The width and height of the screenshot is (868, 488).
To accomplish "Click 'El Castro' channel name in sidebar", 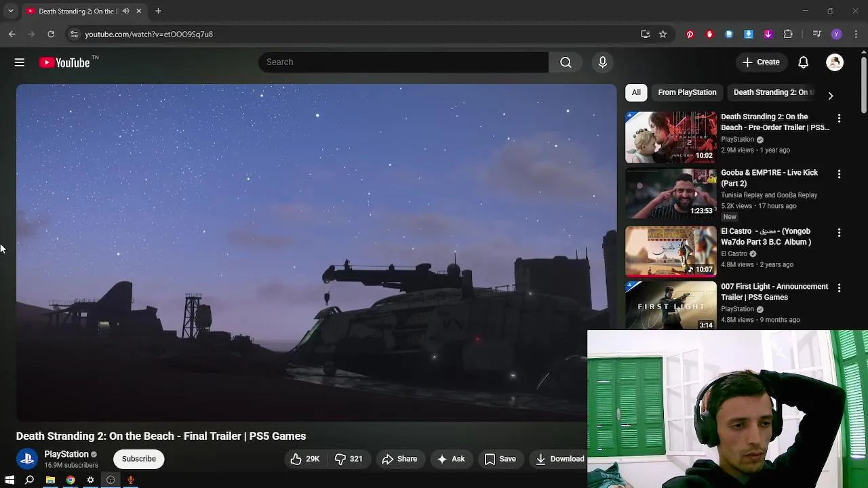I will 734,253.
